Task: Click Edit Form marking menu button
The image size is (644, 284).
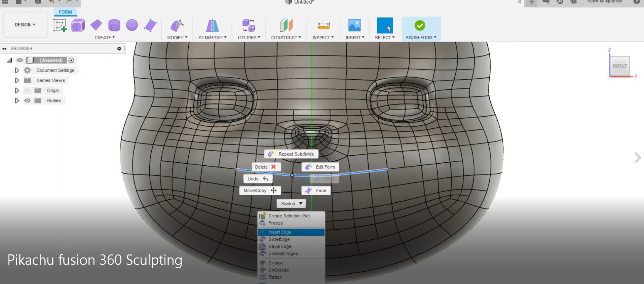Action: coord(320,167)
